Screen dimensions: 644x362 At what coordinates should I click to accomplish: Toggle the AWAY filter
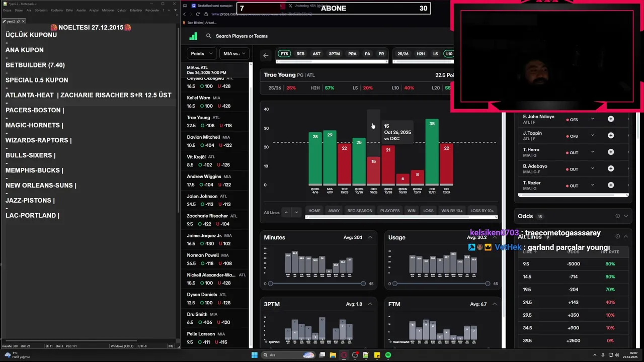334,211
